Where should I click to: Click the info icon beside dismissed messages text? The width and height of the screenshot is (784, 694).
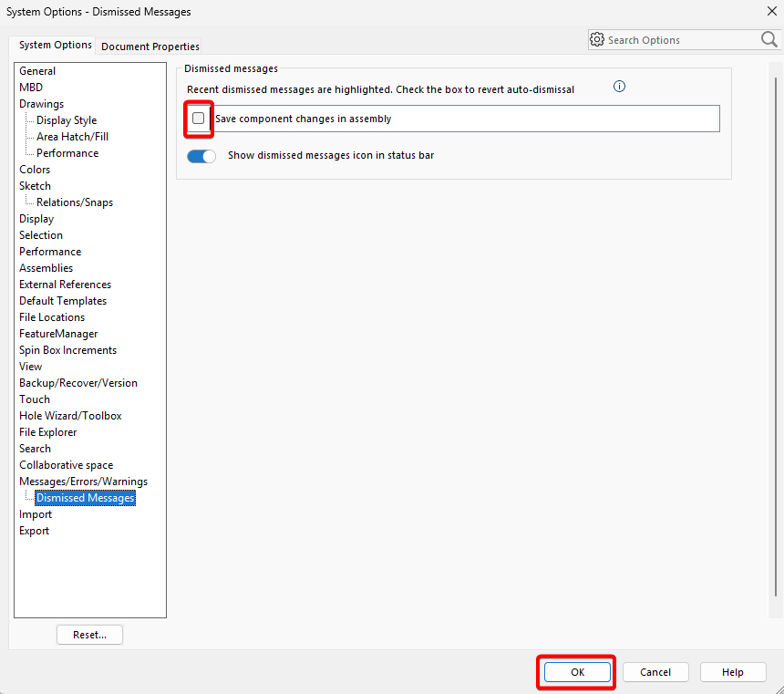[x=619, y=87]
